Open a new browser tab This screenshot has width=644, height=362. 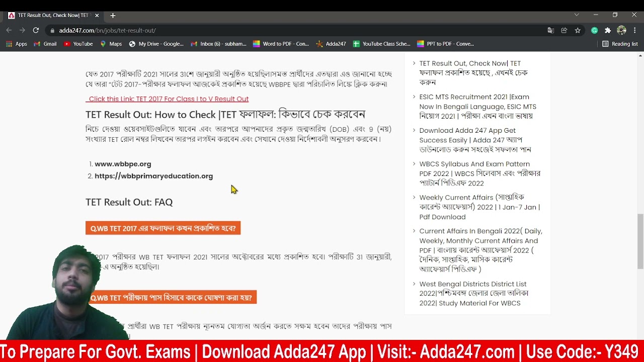click(x=113, y=16)
